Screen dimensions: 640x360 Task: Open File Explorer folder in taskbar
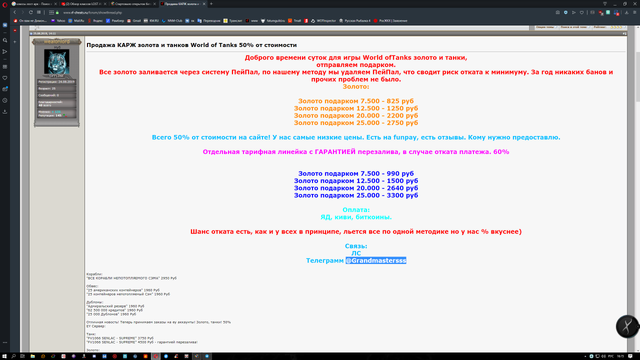(x=33, y=356)
